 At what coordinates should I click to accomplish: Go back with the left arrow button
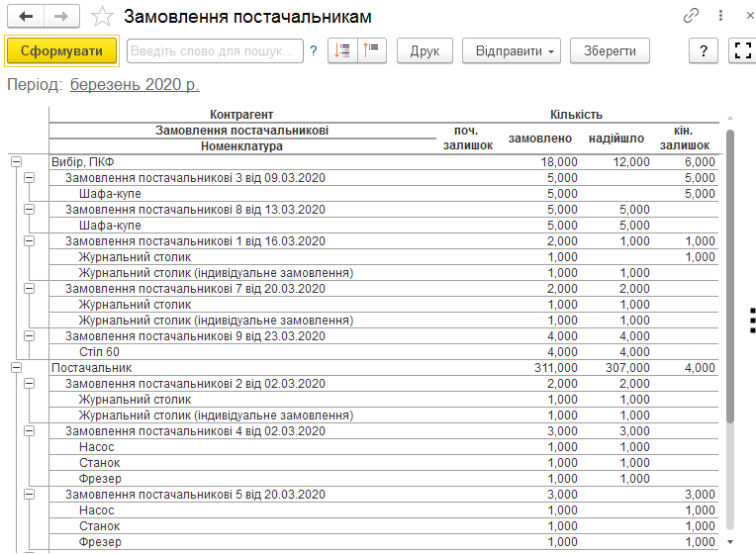pos(26,17)
